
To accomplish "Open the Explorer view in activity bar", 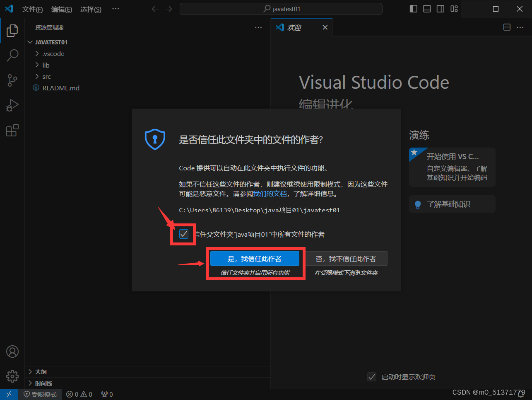I will pos(12,30).
